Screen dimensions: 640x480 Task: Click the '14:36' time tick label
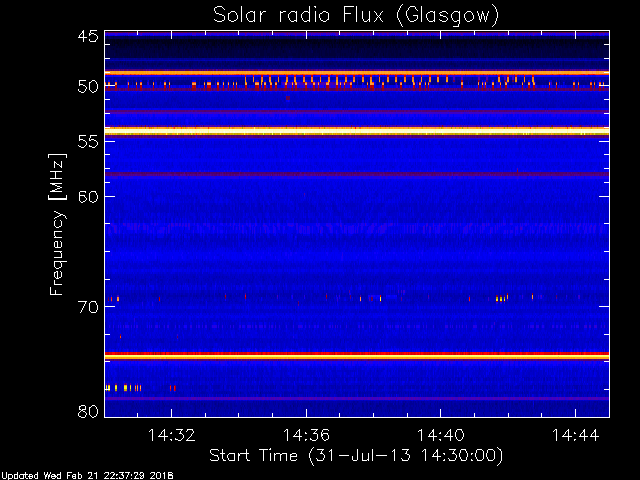306,435
